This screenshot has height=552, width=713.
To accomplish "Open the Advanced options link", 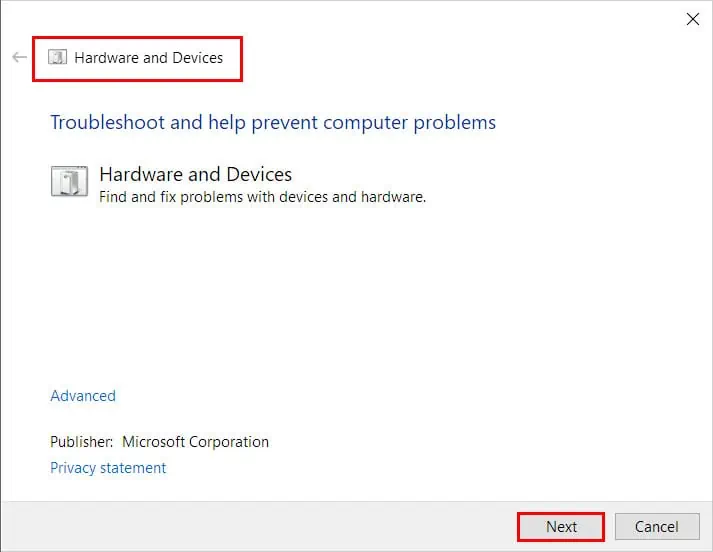I will 83,396.
